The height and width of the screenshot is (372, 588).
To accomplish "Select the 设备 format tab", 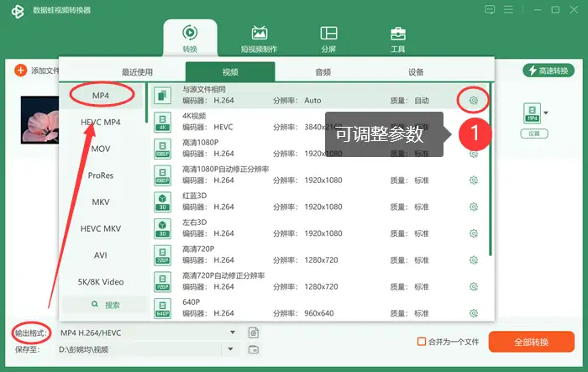I will 416,72.
